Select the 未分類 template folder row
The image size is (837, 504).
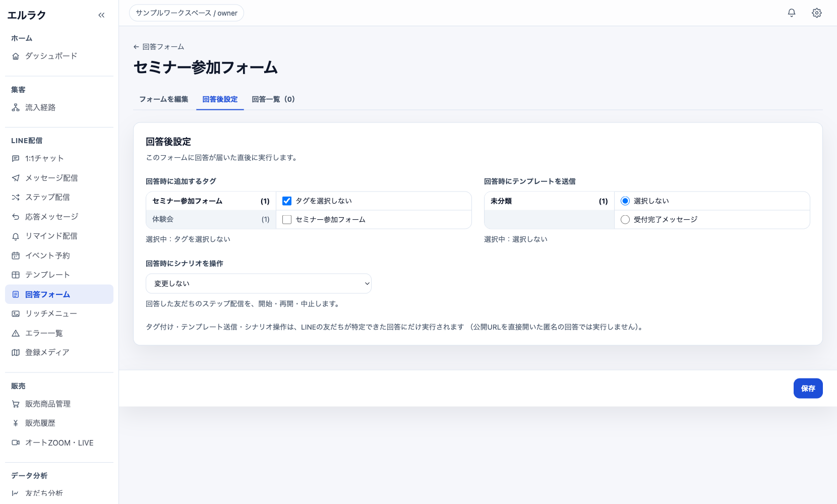(x=549, y=201)
